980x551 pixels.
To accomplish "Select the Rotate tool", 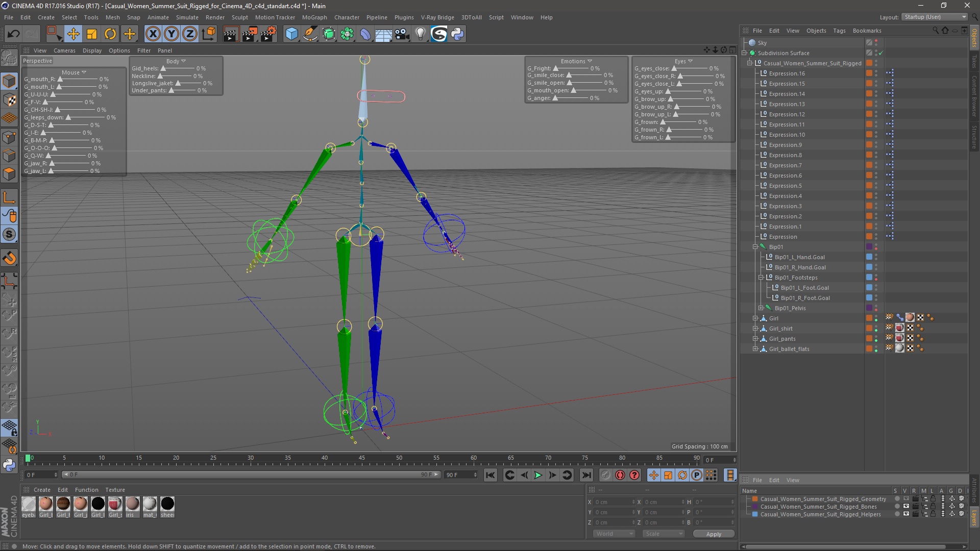I will [x=110, y=34].
